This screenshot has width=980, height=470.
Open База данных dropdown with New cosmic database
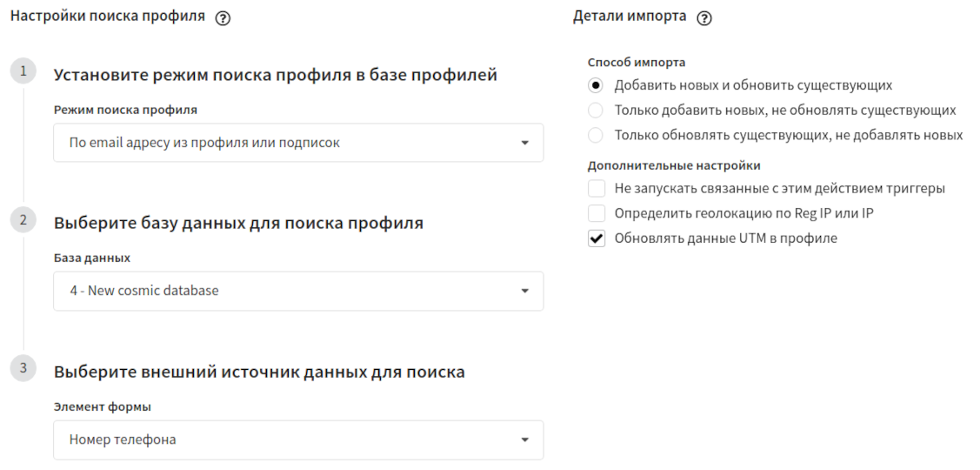[298, 291]
